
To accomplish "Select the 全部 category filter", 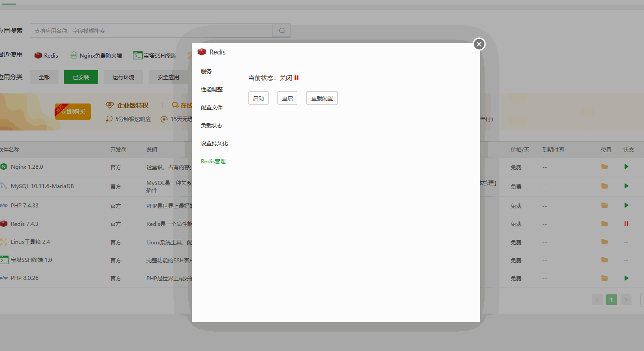I will pyautogui.click(x=44, y=77).
